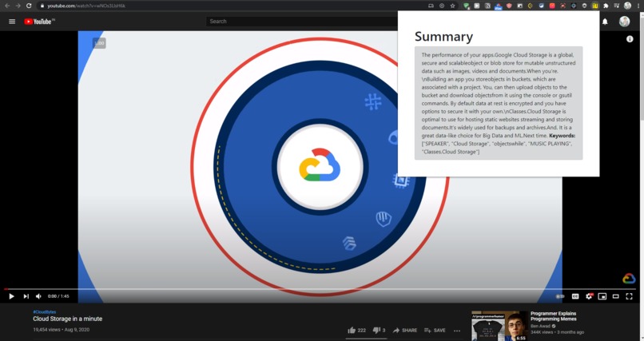The image size is (644, 341).
Task: Click the Google Cloud watermark on video
Action: pyautogui.click(x=629, y=279)
